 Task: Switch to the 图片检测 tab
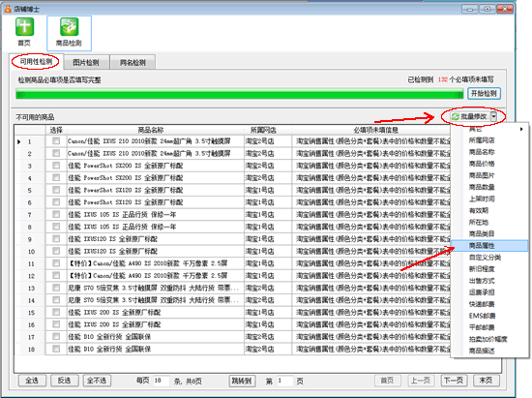[x=86, y=62]
